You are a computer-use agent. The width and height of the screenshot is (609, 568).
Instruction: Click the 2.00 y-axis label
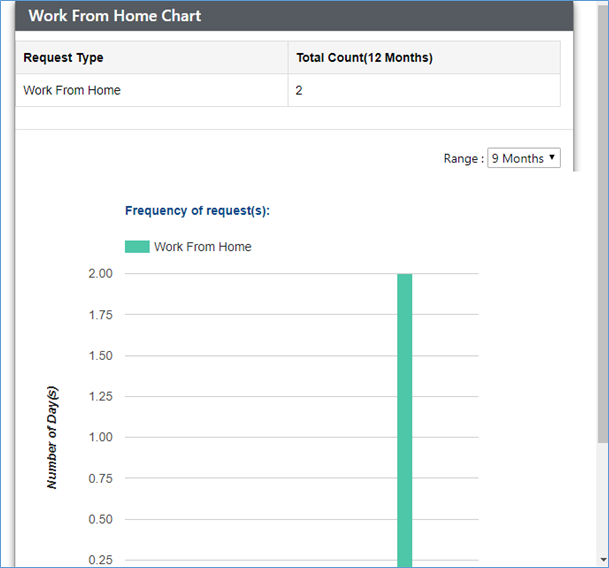click(101, 274)
